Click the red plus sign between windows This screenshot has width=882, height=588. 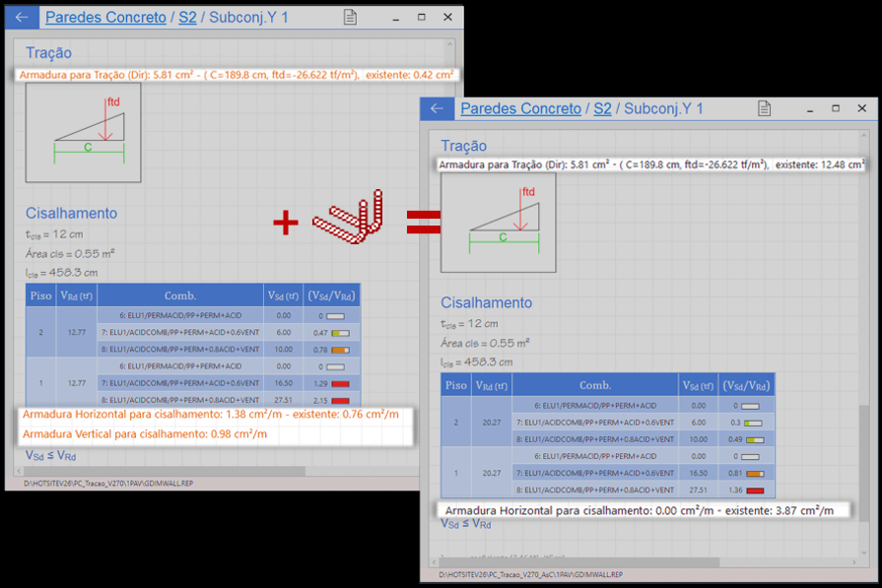point(286,224)
